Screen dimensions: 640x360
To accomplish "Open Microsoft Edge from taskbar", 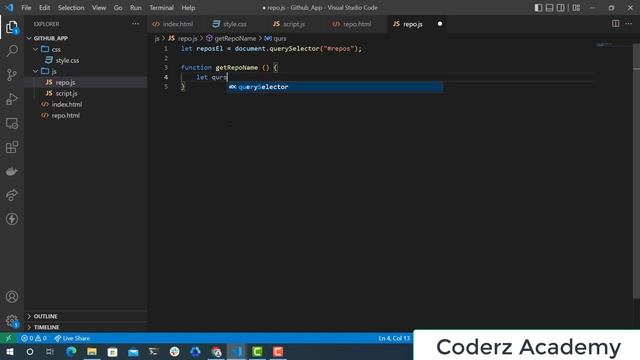I will tap(71, 352).
